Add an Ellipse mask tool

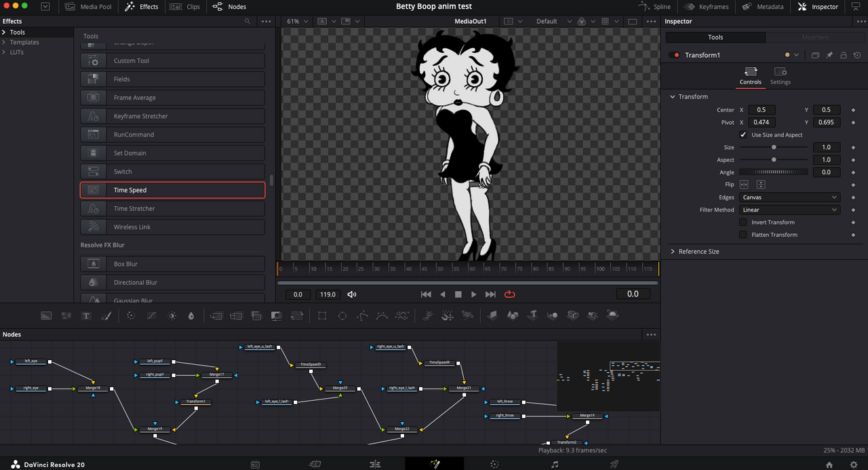click(342, 315)
